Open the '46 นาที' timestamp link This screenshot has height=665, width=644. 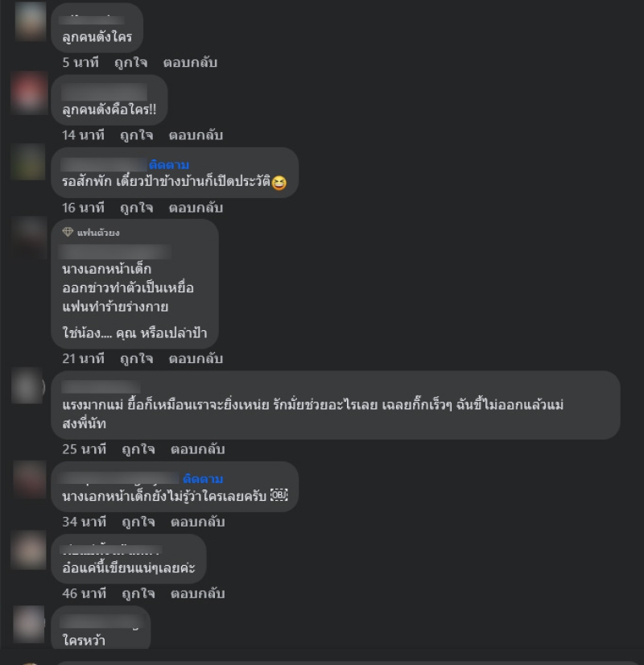pos(84,594)
